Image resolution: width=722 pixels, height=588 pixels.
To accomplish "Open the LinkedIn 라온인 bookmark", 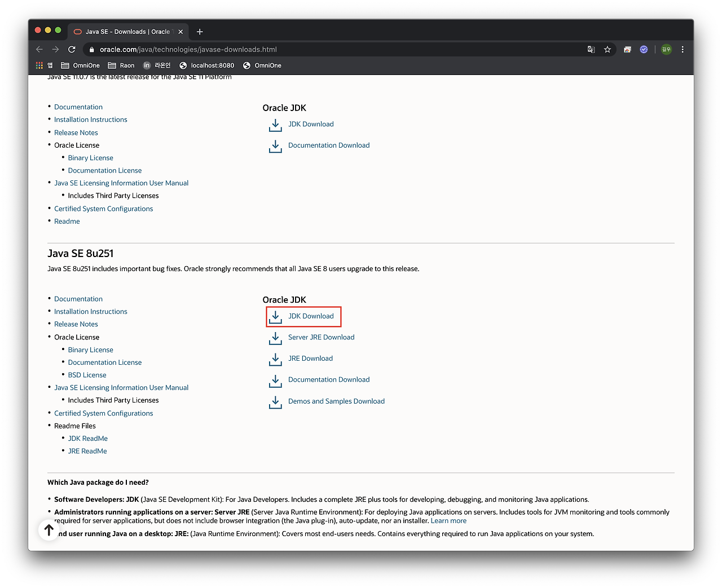I will 157,65.
